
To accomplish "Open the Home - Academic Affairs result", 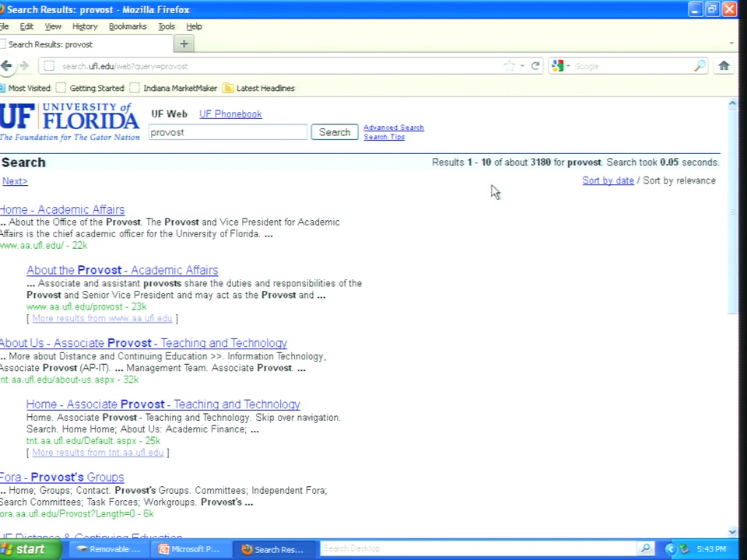I will [x=62, y=209].
